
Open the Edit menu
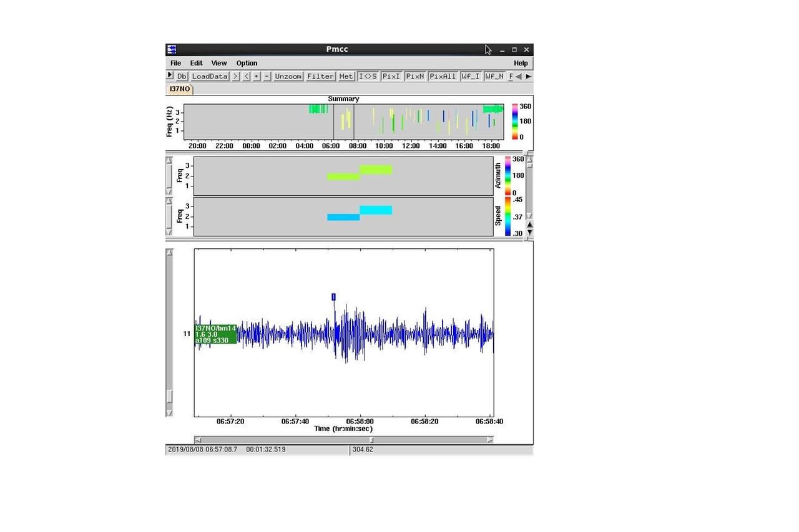pos(196,63)
